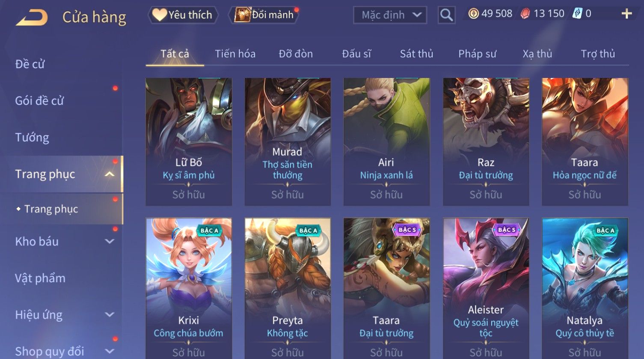Collapse the Trang phục sidebar section
Image resolution: width=644 pixels, height=359 pixels.
(x=110, y=174)
